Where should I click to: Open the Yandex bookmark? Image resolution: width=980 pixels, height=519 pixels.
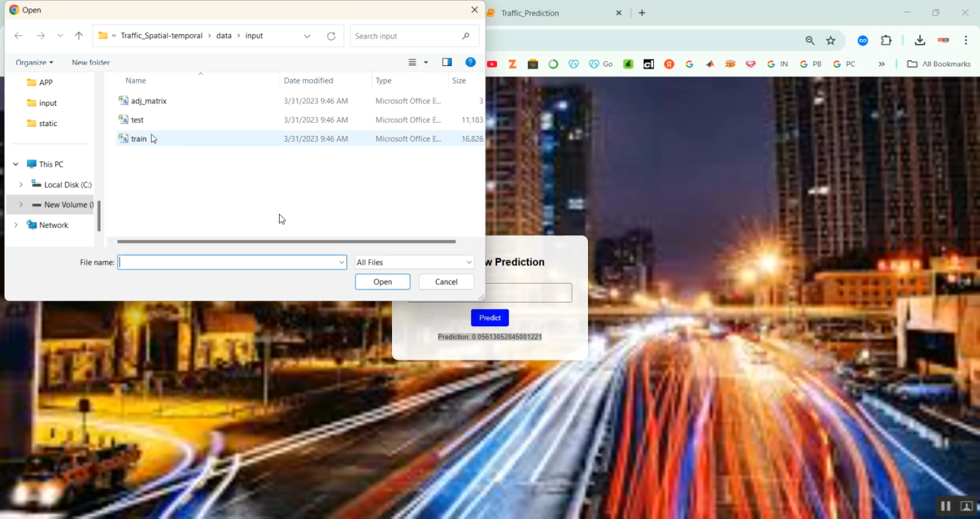click(x=669, y=64)
